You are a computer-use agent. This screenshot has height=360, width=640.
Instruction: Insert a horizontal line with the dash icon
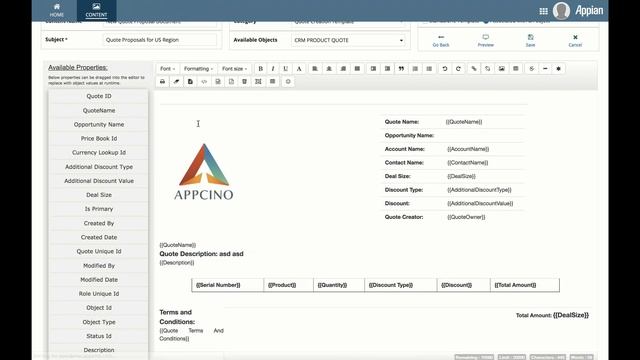[x=545, y=69]
